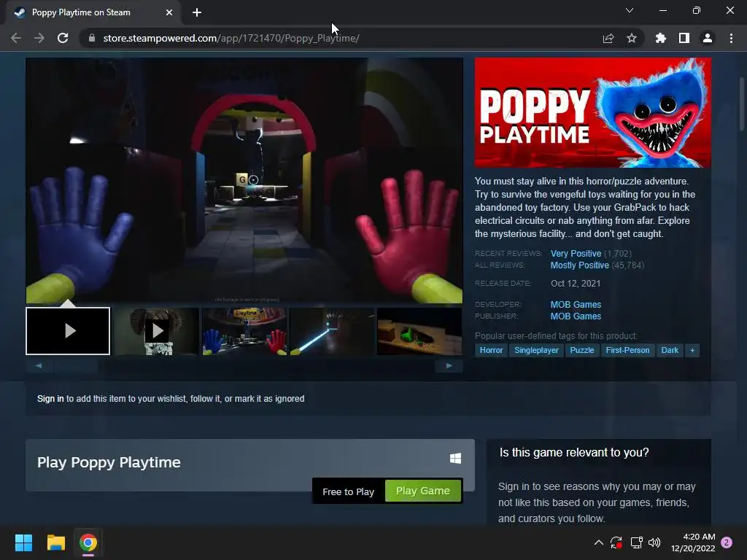Click the page vertical scrollbar

pyautogui.click(x=742, y=104)
